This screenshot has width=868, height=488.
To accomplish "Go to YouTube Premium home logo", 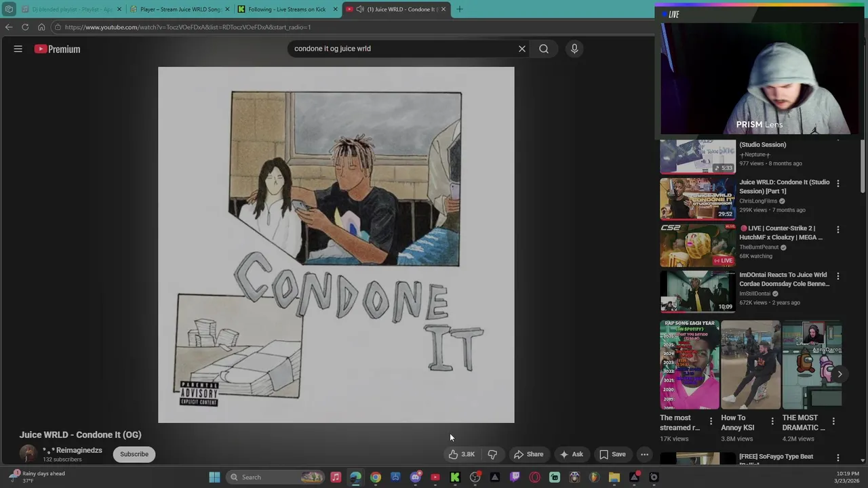I will click(x=58, y=49).
